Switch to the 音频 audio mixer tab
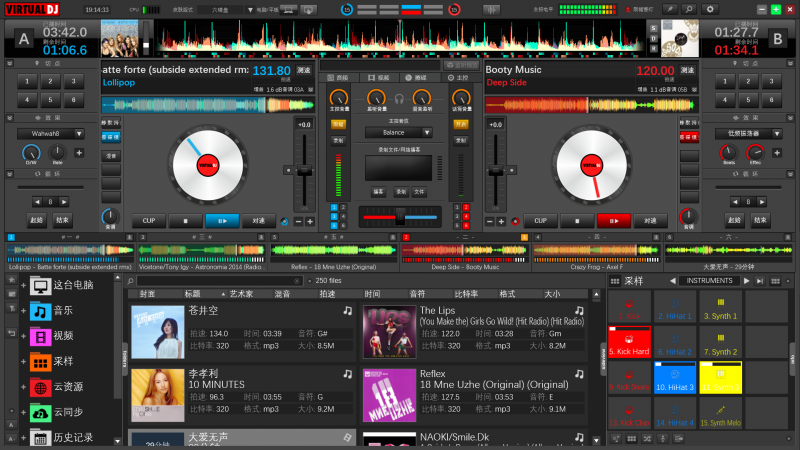 tap(338, 78)
